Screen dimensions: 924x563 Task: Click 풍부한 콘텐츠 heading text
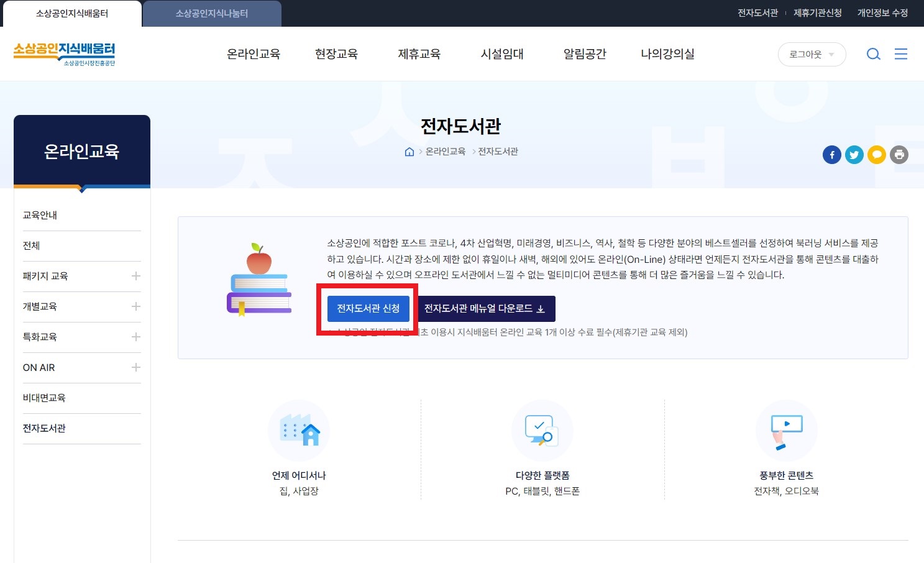click(786, 475)
